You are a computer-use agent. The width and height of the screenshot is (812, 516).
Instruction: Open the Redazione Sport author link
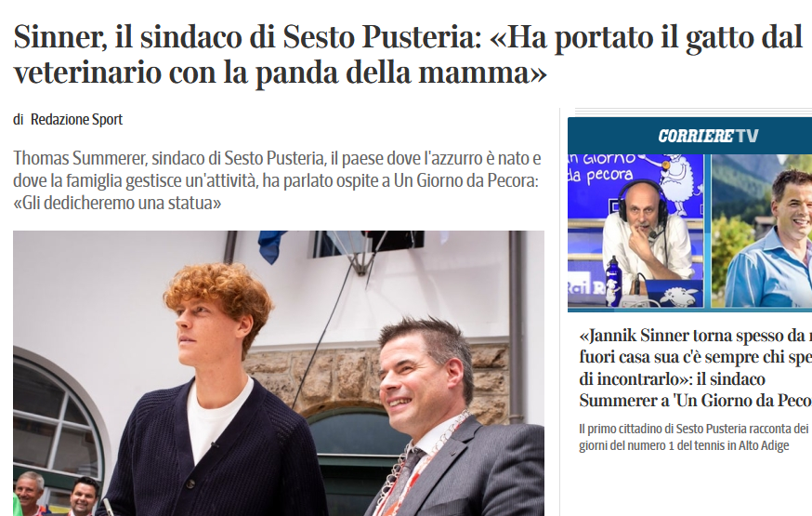[76, 120]
